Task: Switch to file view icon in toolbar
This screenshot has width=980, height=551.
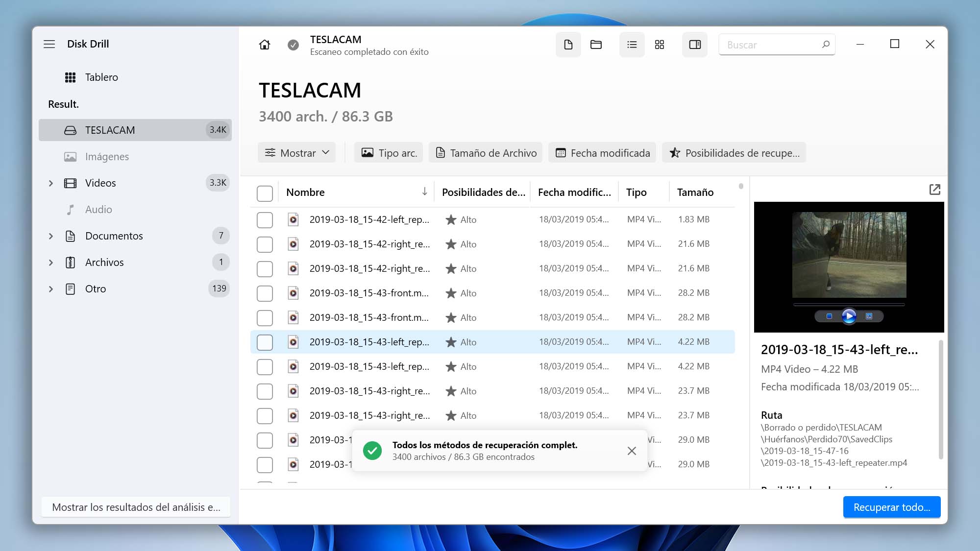Action: [568, 45]
